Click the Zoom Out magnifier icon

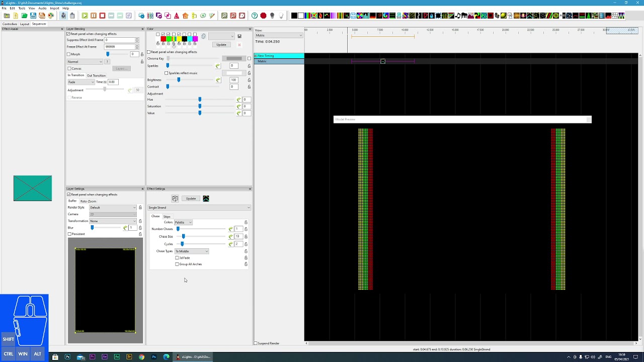pos(233,16)
